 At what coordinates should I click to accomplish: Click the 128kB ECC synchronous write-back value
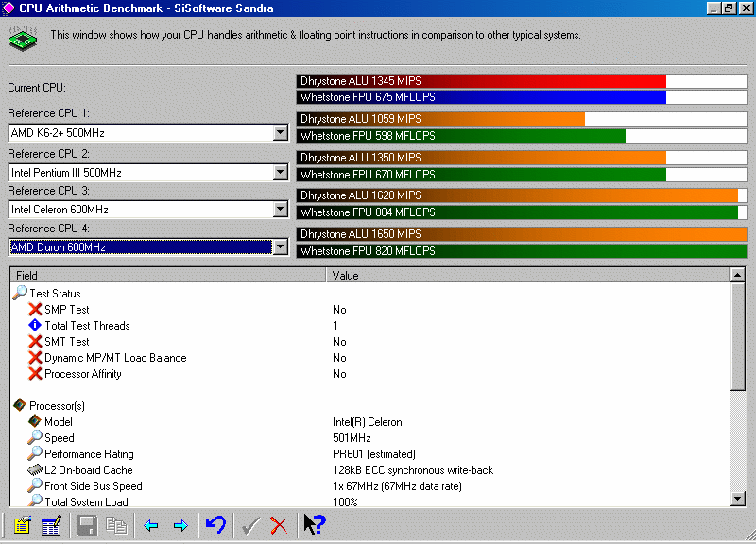point(413,469)
